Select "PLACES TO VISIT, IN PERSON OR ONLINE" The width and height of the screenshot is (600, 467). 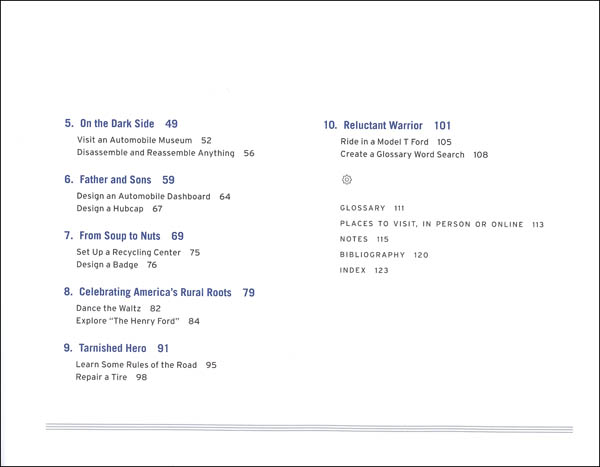tap(431, 224)
